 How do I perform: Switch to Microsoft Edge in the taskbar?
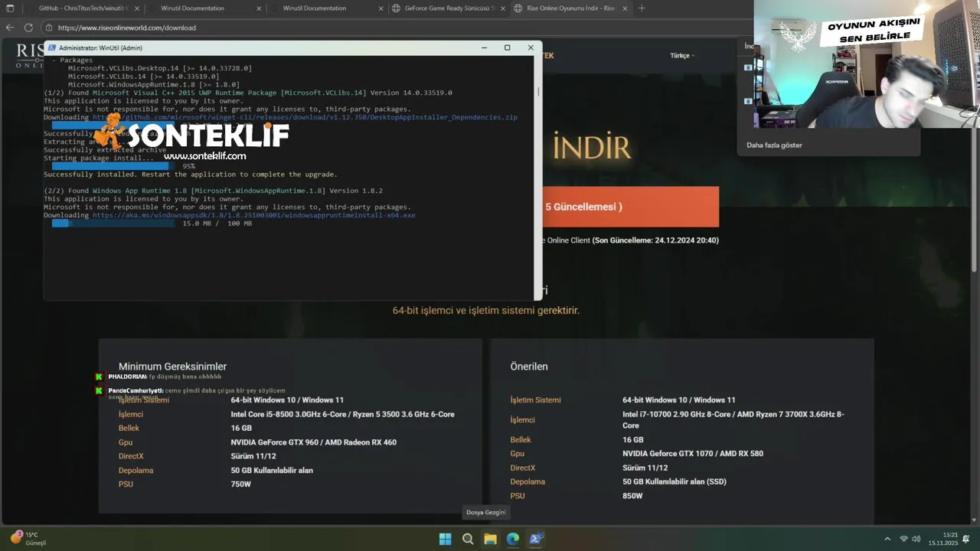513,539
